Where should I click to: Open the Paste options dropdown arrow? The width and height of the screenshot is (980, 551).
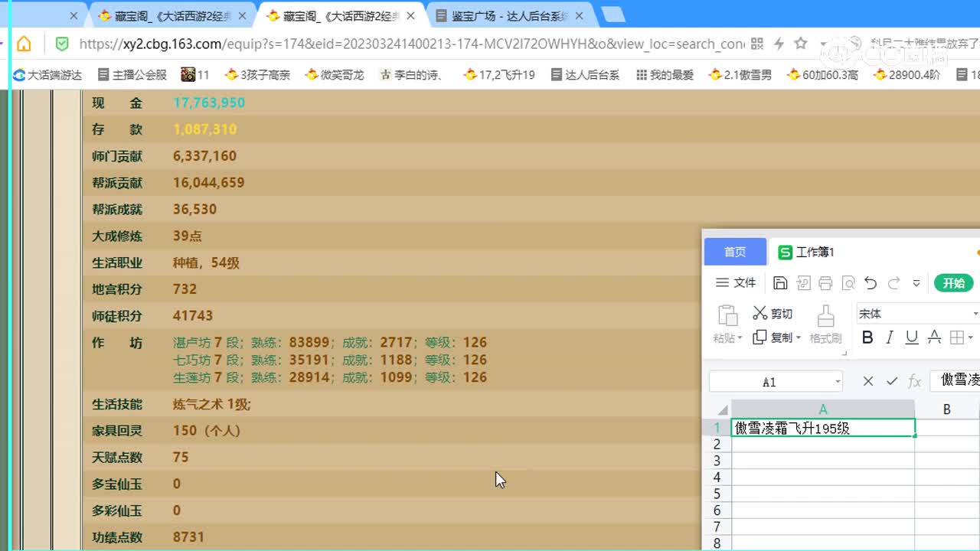click(x=740, y=338)
